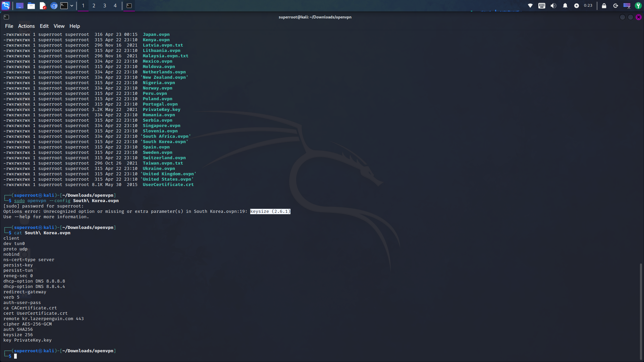Open terminal emulator launcher in panel
Image resolution: width=644 pixels, height=362 pixels.
pyautogui.click(x=64, y=6)
